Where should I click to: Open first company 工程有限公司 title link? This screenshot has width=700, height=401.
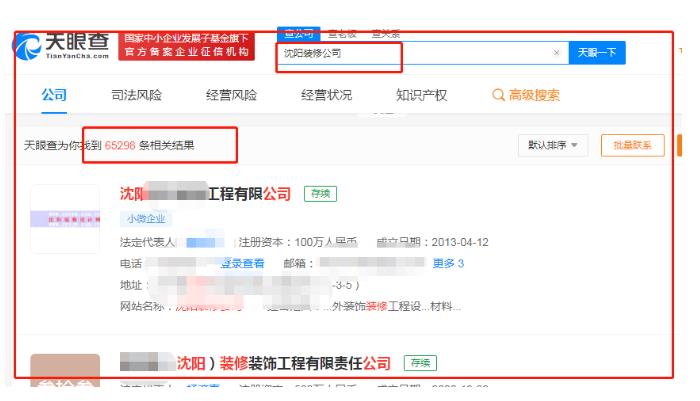point(205,194)
